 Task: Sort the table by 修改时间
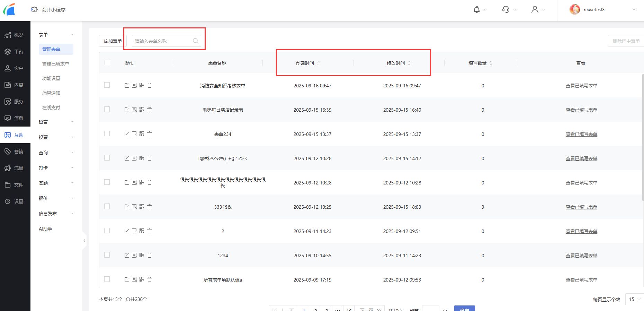coord(409,63)
